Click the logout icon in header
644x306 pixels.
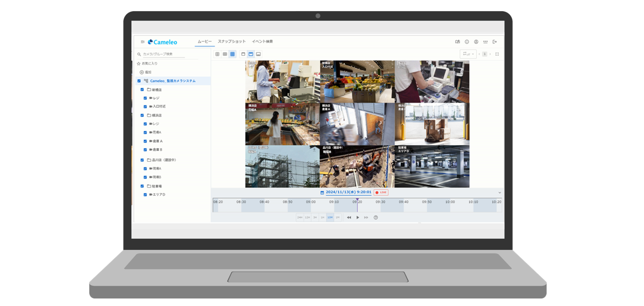click(494, 42)
